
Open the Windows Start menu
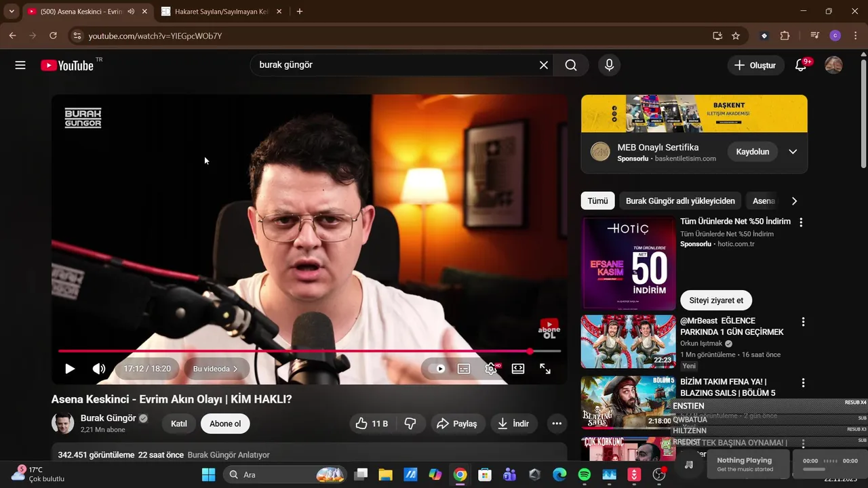click(208, 474)
